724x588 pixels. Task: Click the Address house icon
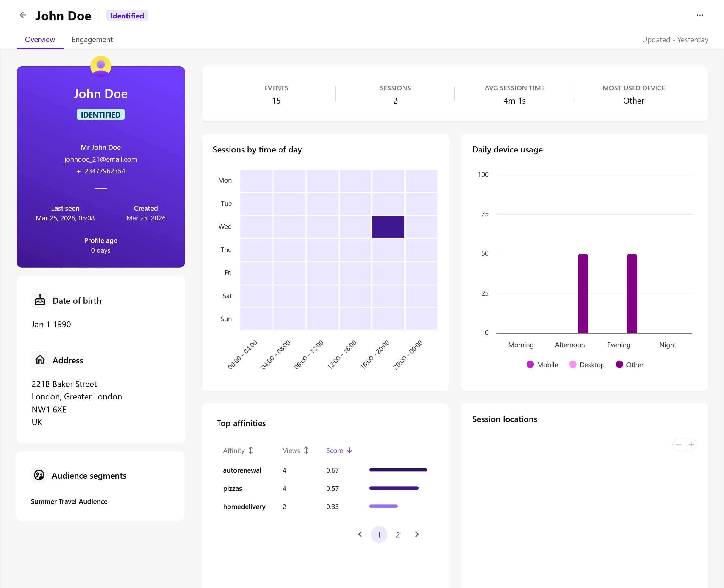click(40, 360)
